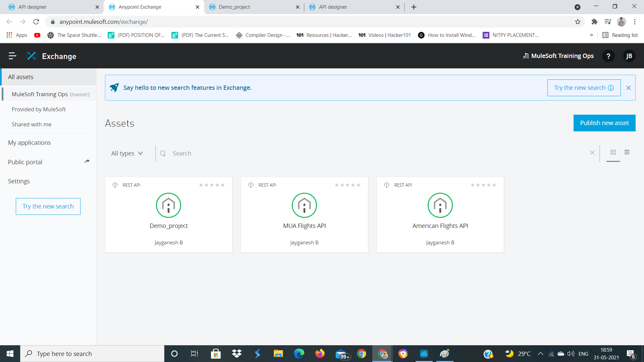Viewport: 644px width, 362px height.
Task: Select Shared with me in sidebar
Action: click(32, 124)
